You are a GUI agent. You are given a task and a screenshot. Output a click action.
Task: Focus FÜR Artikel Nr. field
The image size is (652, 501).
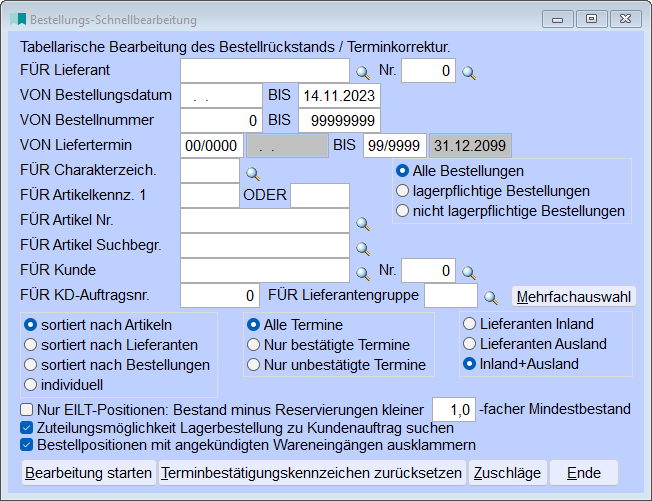(x=265, y=220)
